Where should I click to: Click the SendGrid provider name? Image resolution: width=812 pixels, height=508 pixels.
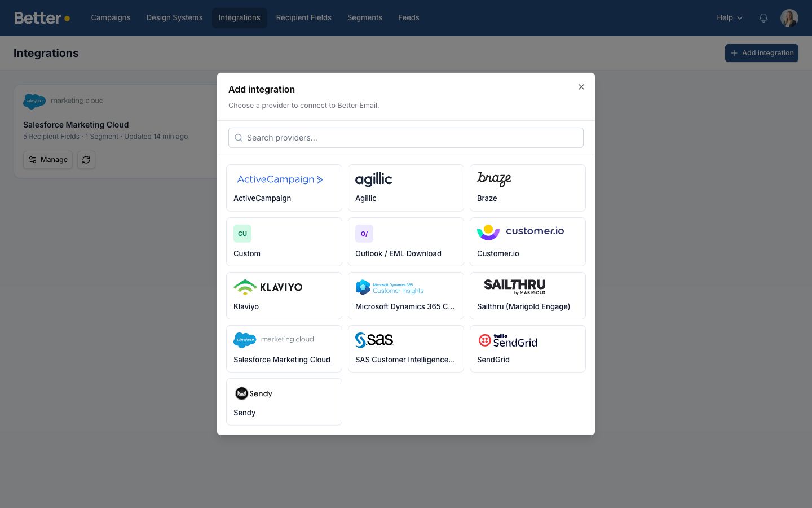click(x=493, y=360)
